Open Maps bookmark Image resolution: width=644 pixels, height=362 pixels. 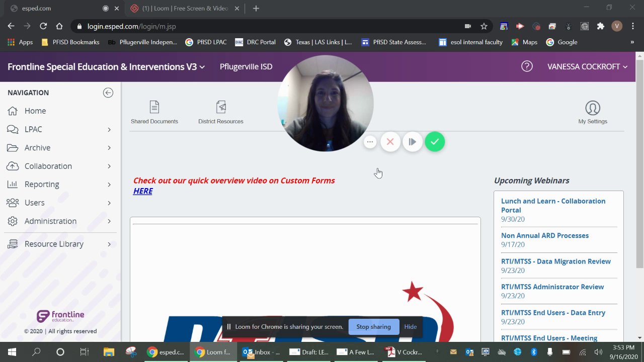point(524,42)
